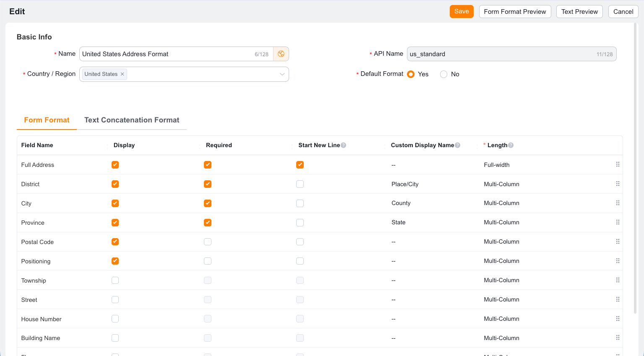Enable Display for Street
The width and height of the screenshot is (644, 356).
pyautogui.click(x=115, y=300)
